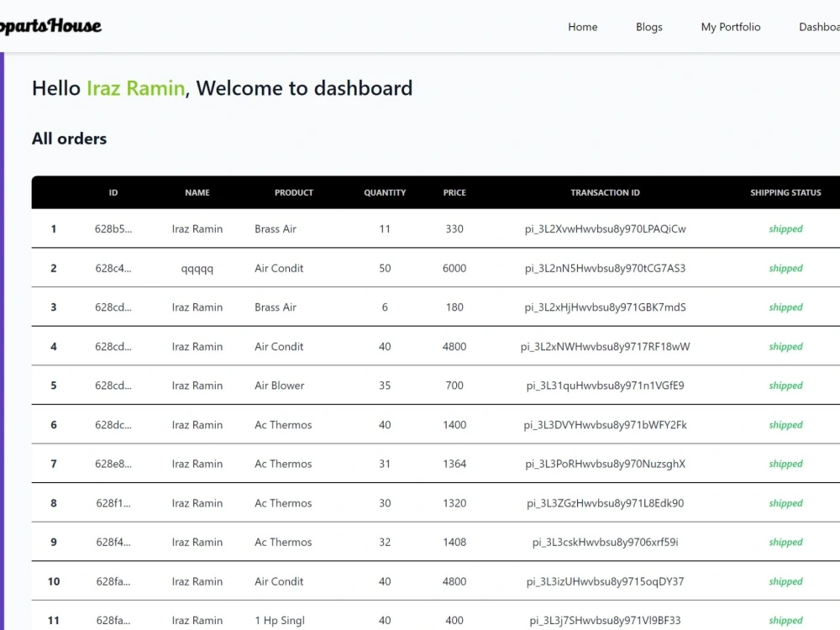The width and height of the screenshot is (840, 630).
Task: Click the price 180 cell
Action: click(x=454, y=307)
